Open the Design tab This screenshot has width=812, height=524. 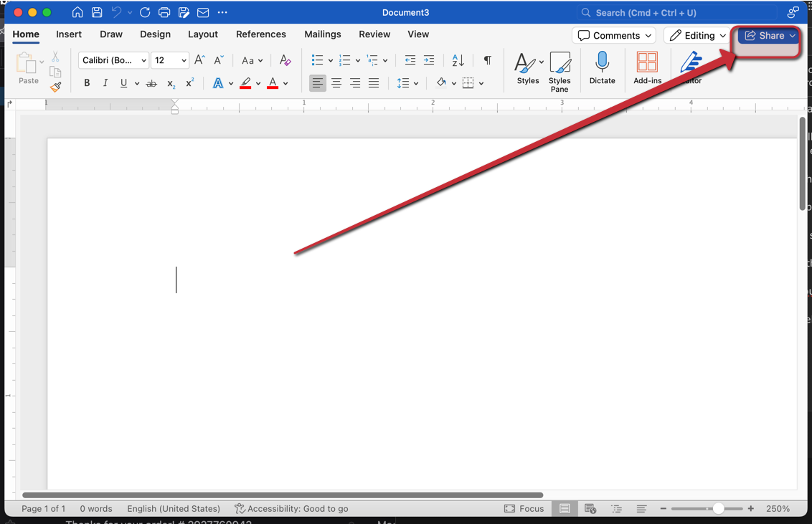[156, 34]
